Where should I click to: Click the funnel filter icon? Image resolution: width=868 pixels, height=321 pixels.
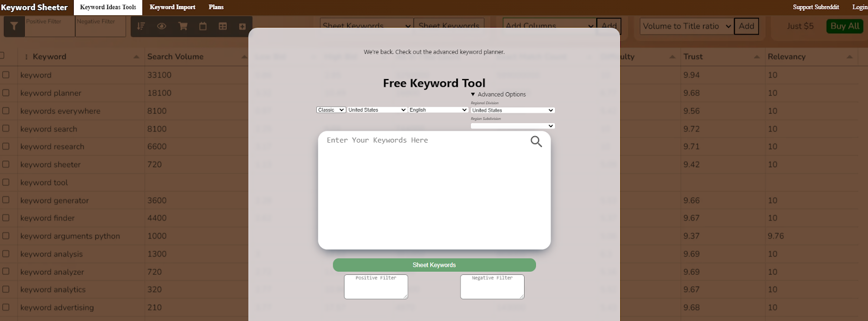point(14,26)
